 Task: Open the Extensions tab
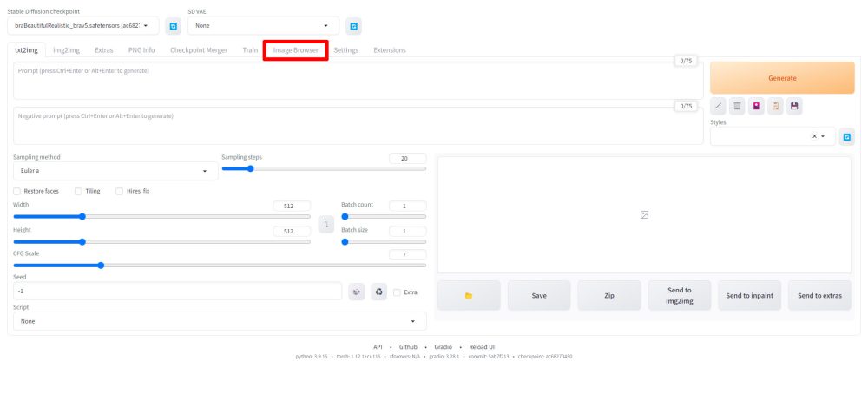coord(389,50)
